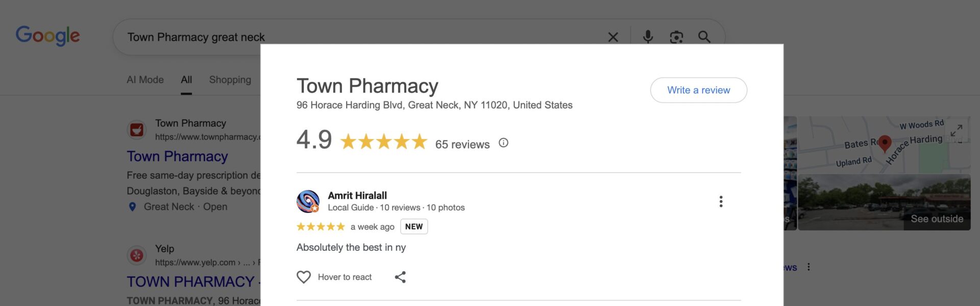Click the magnifying glass search icon
The image size is (980, 306).
704,37
